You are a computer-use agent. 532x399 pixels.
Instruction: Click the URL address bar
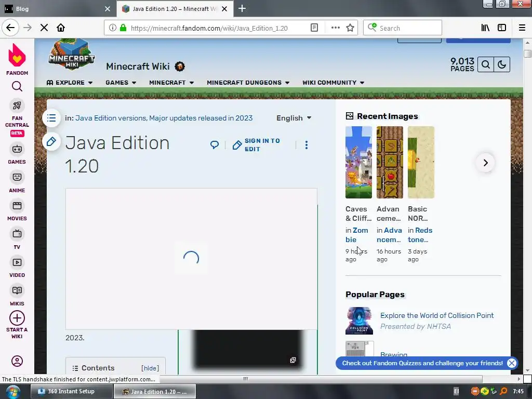click(209, 28)
